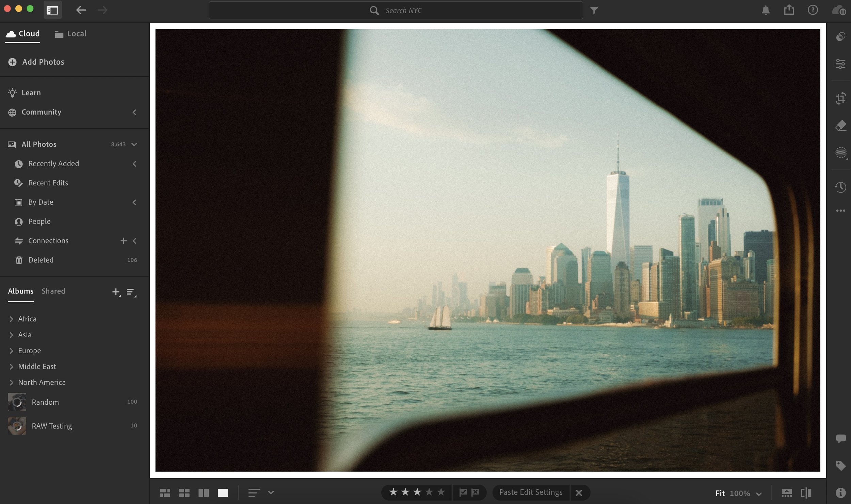Open the Edit sliders panel

840,64
